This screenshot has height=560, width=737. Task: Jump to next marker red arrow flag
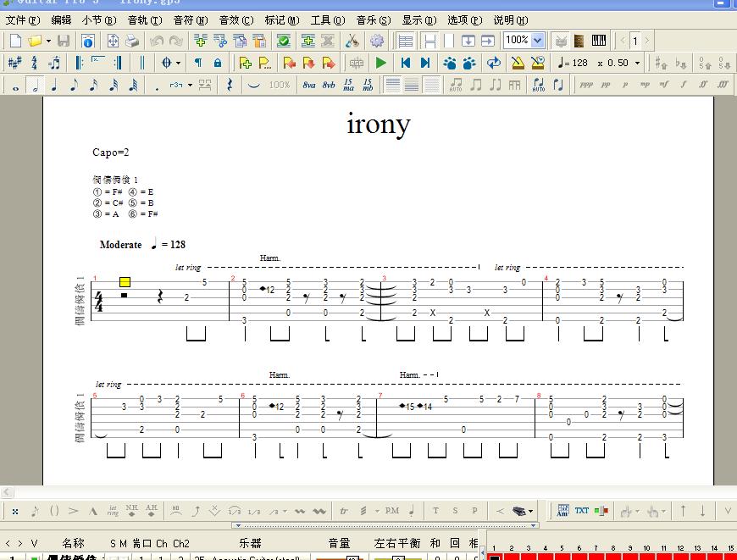coord(329,63)
